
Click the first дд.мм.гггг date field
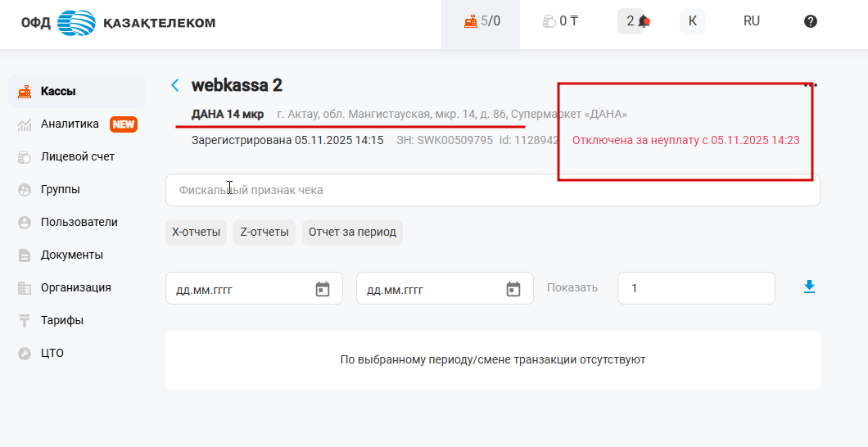(254, 288)
